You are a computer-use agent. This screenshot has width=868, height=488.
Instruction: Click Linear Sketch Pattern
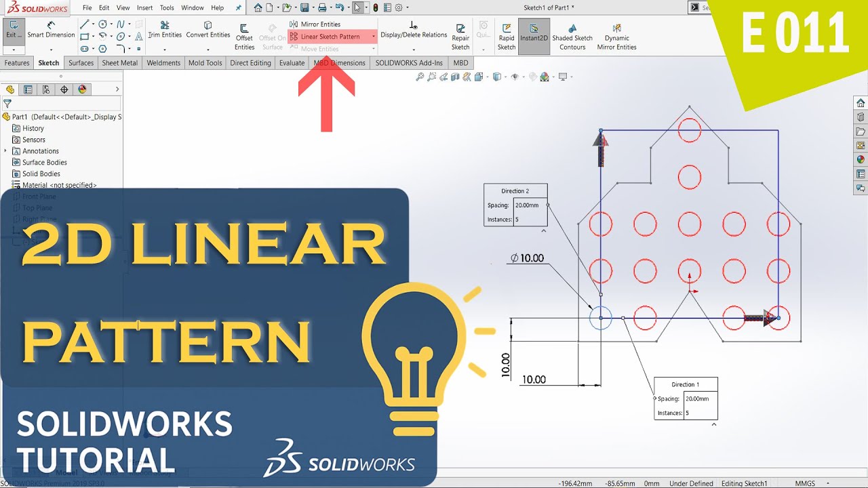(330, 37)
